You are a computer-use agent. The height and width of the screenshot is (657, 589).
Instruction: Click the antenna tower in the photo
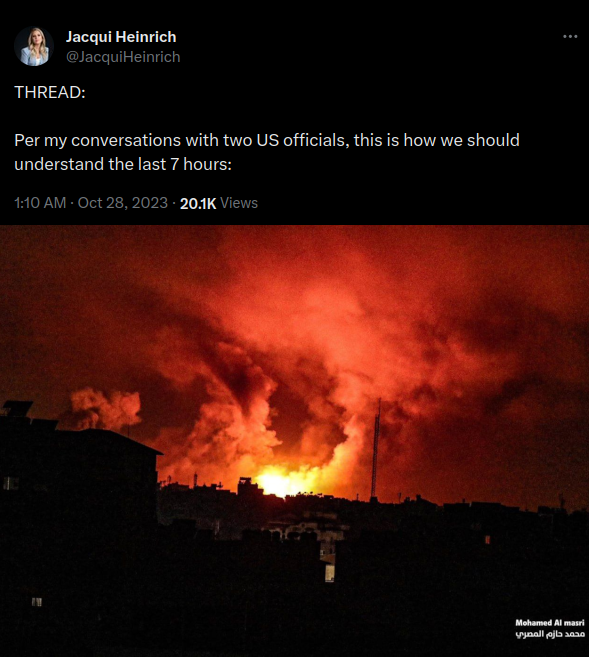376,448
